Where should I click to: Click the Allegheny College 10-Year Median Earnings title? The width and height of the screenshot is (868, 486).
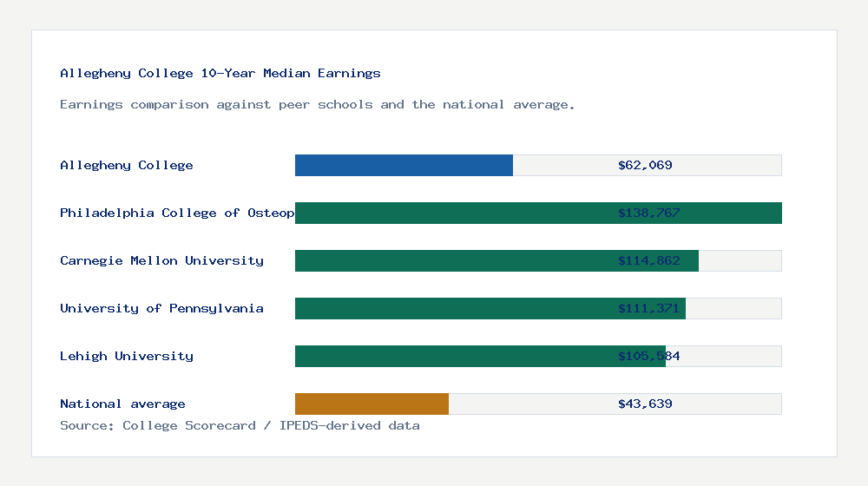[x=220, y=73]
